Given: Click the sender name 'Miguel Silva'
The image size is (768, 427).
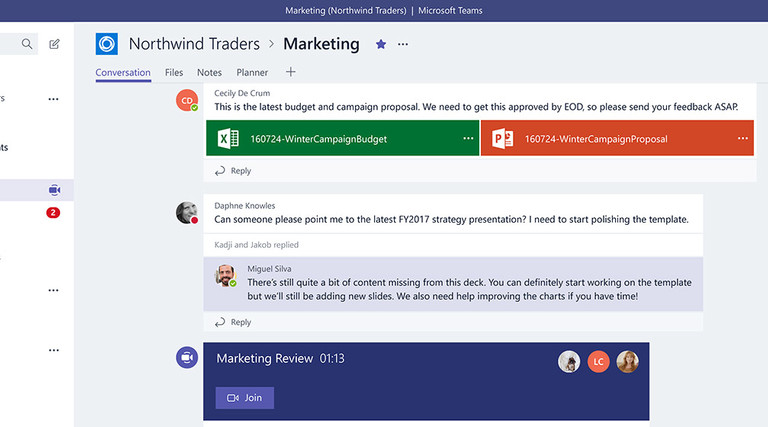Looking at the screenshot, I should 269,269.
